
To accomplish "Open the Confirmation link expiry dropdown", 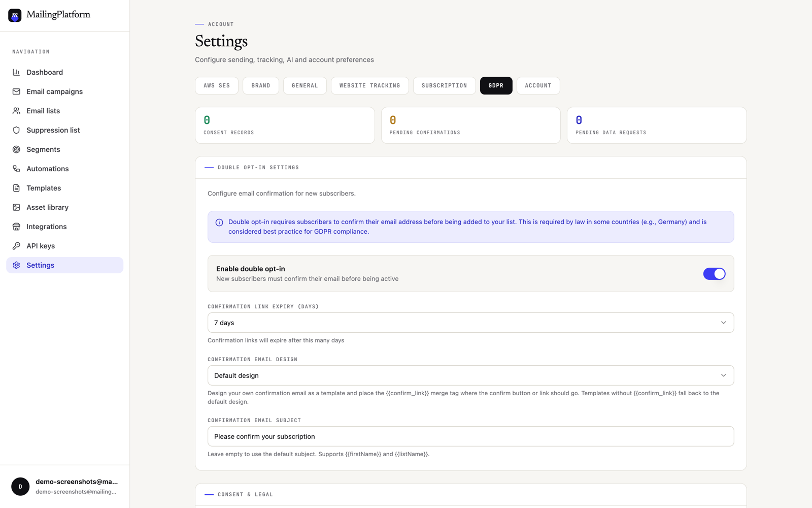I will tap(470, 323).
